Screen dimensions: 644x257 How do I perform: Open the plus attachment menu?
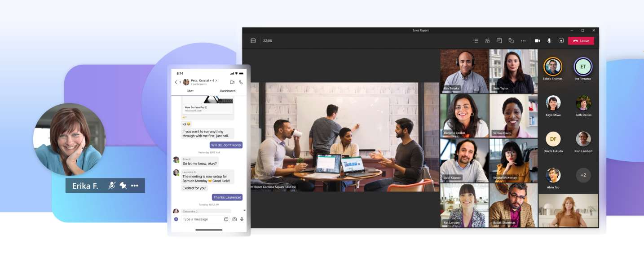pos(176,219)
